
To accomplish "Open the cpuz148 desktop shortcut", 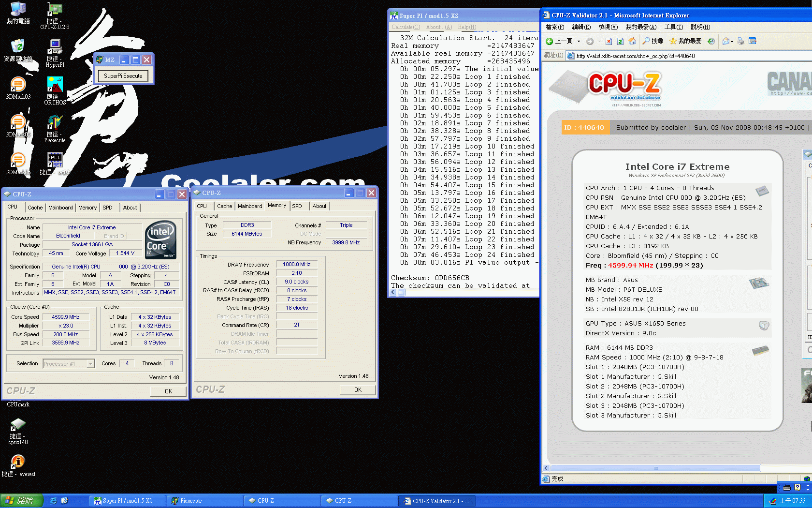I will [x=18, y=432].
